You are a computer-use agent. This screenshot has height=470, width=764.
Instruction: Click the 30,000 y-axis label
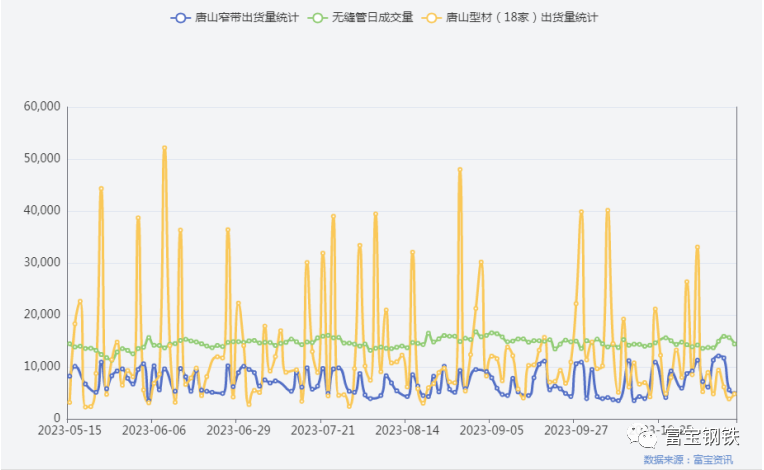(42, 263)
